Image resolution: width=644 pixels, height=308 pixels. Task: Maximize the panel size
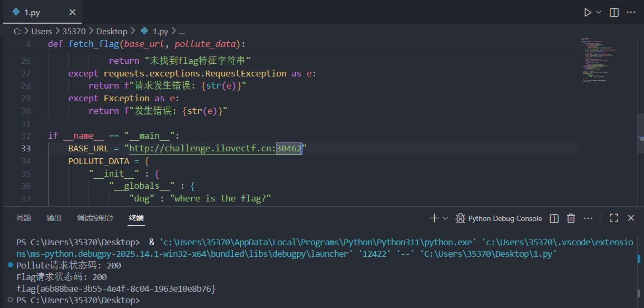coord(613,218)
